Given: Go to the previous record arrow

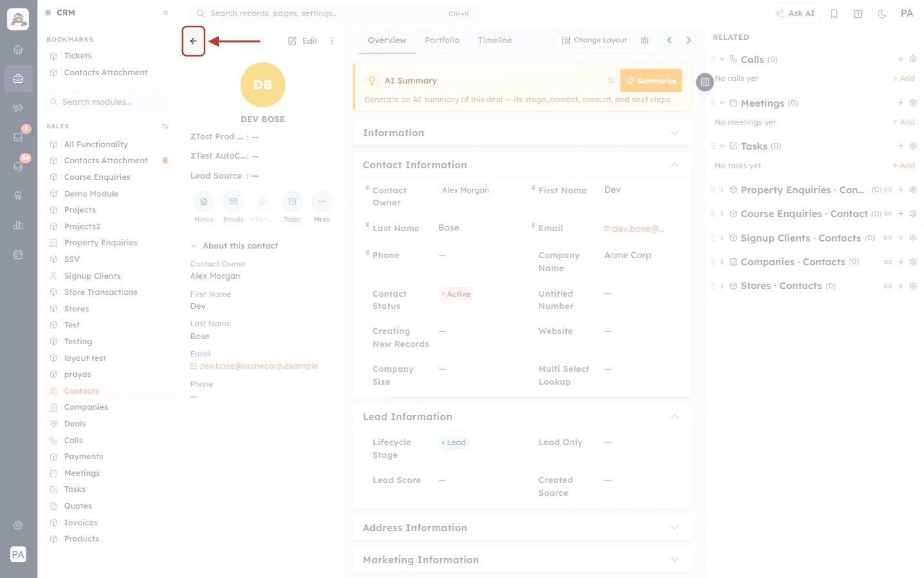Looking at the screenshot, I should [669, 40].
